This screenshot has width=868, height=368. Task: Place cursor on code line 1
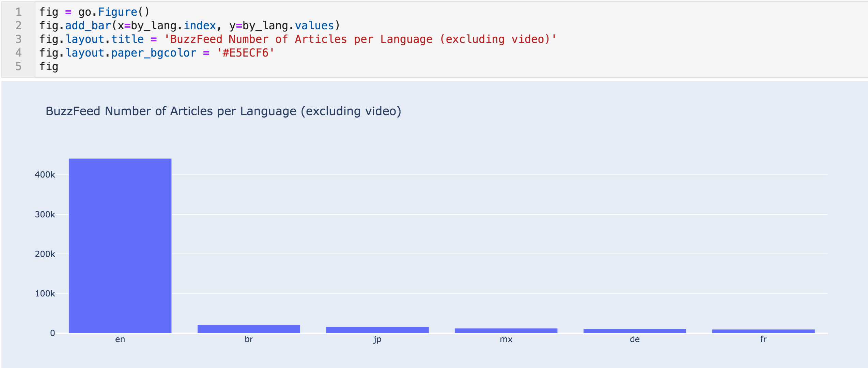94,12
